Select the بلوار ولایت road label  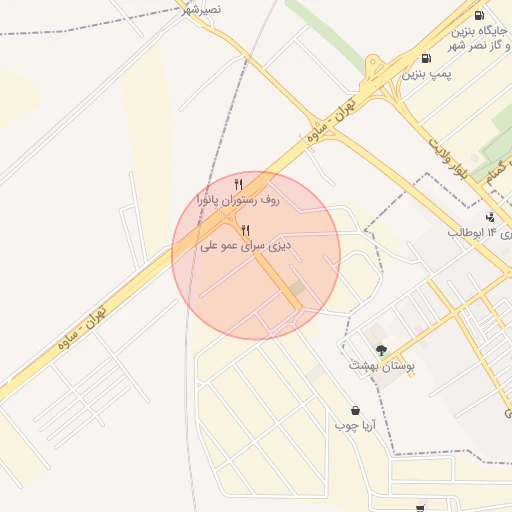[x=448, y=159]
